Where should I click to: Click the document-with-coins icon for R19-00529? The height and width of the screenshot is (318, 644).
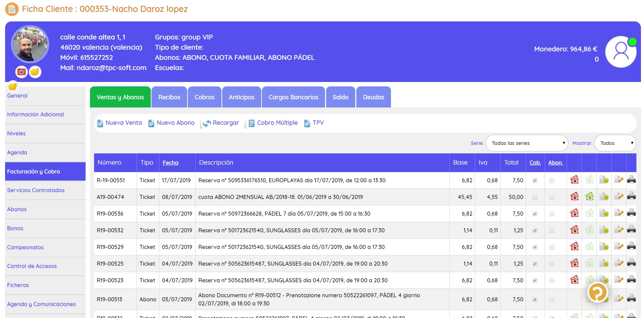(604, 246)
